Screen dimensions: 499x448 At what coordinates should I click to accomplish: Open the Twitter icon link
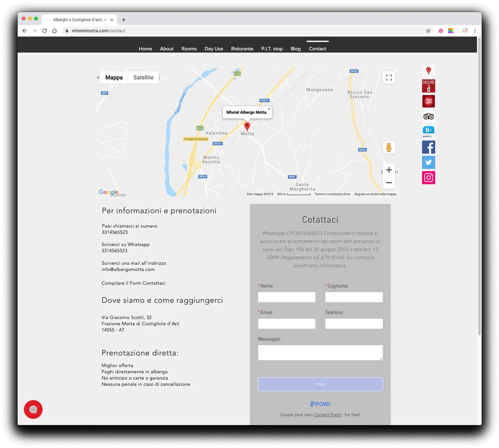(x=428, y=162)
